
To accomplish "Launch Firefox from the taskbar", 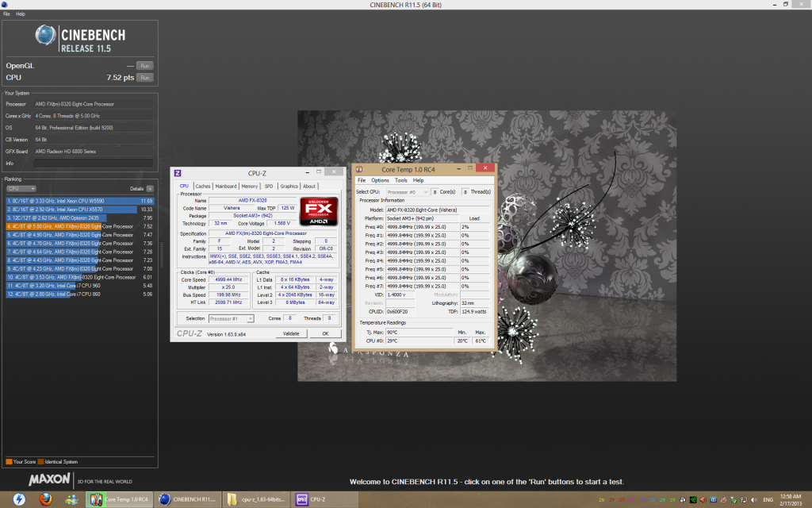I will tap(45, 499).
